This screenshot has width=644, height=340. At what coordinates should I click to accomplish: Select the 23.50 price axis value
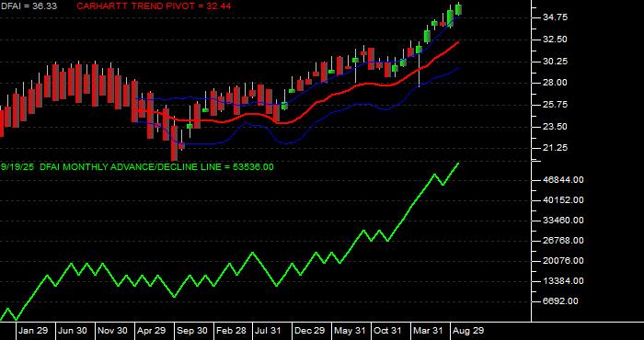(556, 126)
